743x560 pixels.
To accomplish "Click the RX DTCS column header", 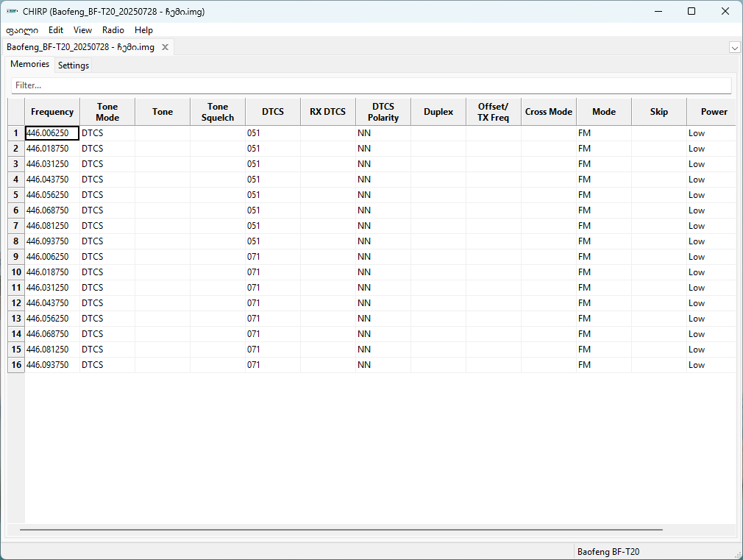I will pyautogui.click(x=328, y=112).
